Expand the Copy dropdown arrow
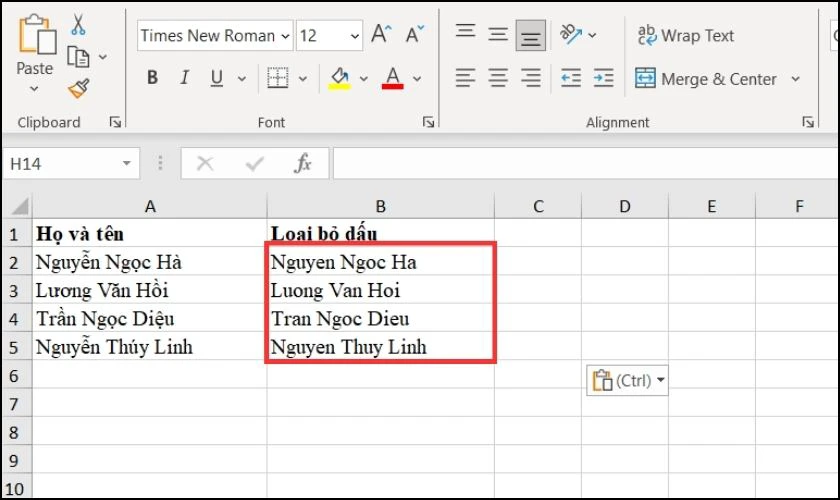 (x=103, y=56)
